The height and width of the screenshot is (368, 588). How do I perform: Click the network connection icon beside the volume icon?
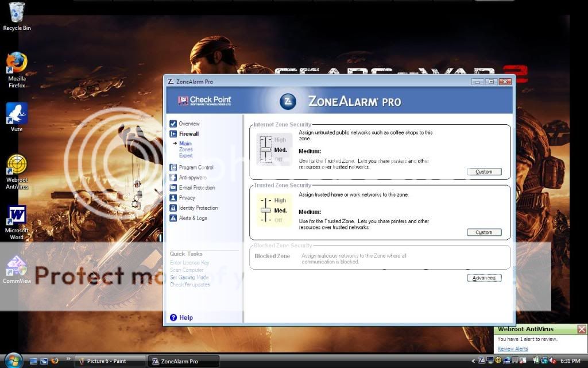pyautogui.click(x=544, y=361)
